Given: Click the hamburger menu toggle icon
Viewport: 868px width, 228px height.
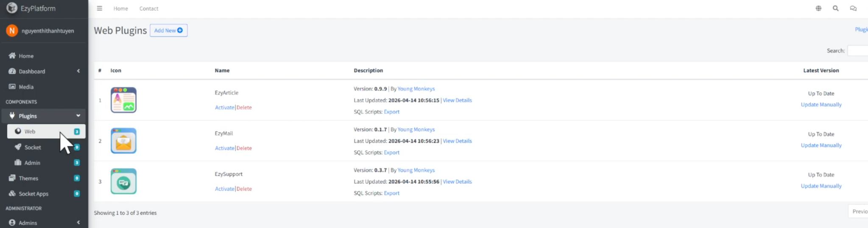Looking at the screenshot, I should click(x=100, y=8).
